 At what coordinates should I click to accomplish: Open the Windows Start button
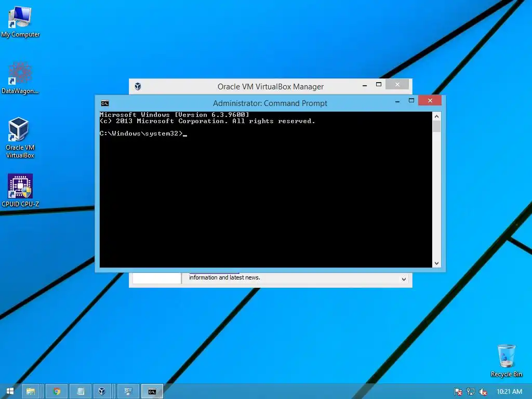10,391
